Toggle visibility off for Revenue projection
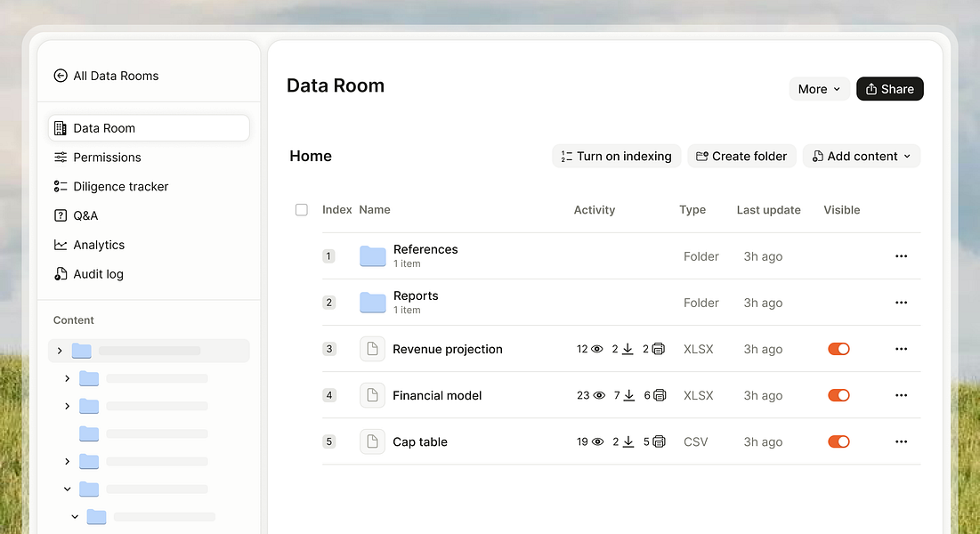The width and height of the screenshot is (980, 534). coord(838,349)
